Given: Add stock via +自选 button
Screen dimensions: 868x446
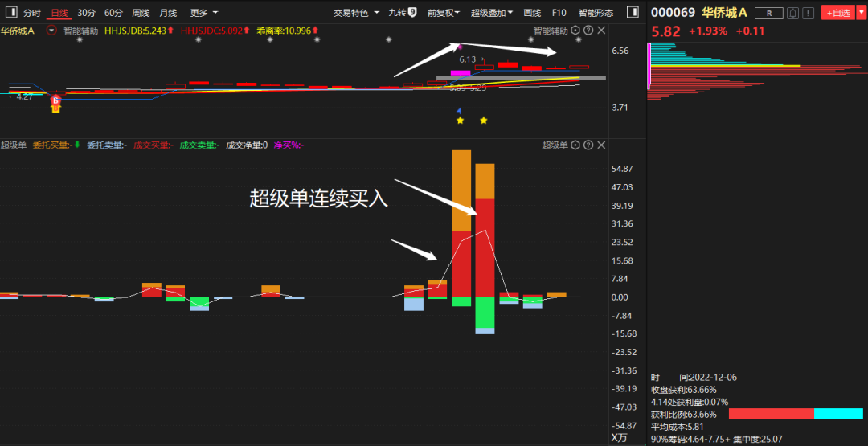Looking at the screenshot, I should (837, 14).
